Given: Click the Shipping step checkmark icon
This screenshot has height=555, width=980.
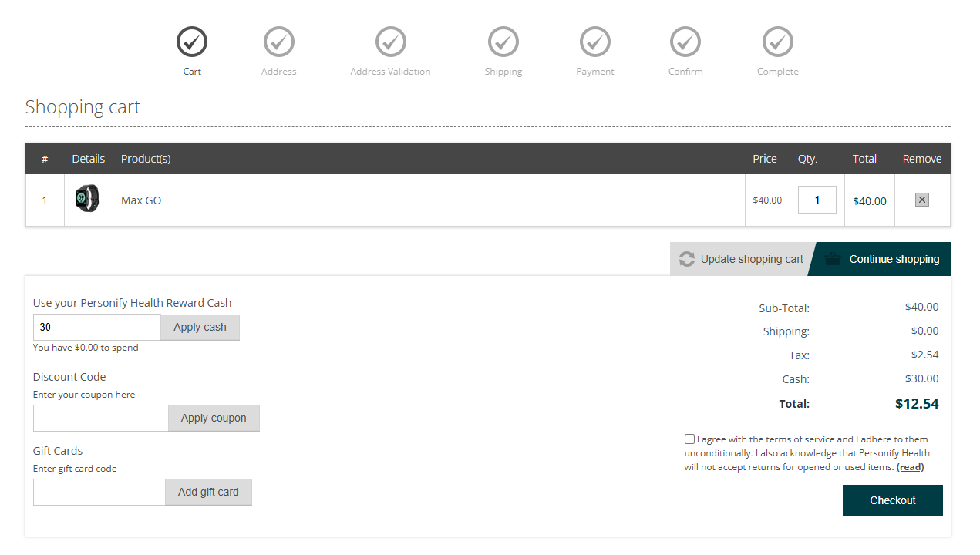Looking at the screenshot, I should tap(503, 42).
